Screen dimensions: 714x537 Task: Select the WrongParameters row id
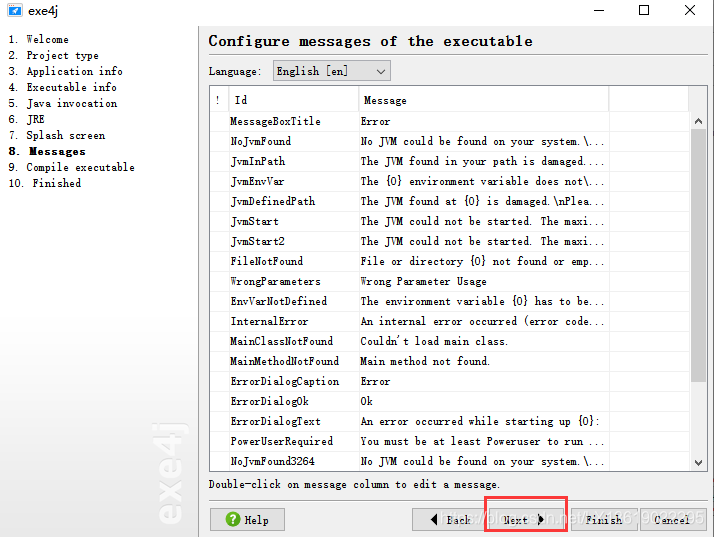click(x=275, y=282)
